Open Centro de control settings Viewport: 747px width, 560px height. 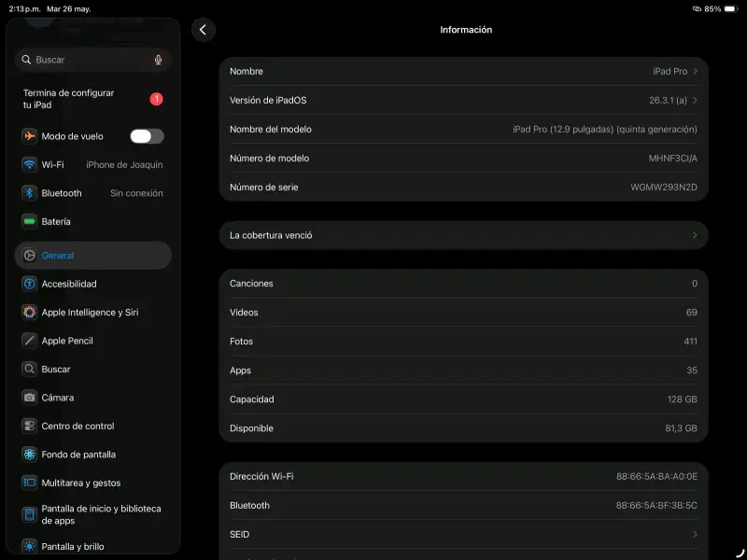93,426
